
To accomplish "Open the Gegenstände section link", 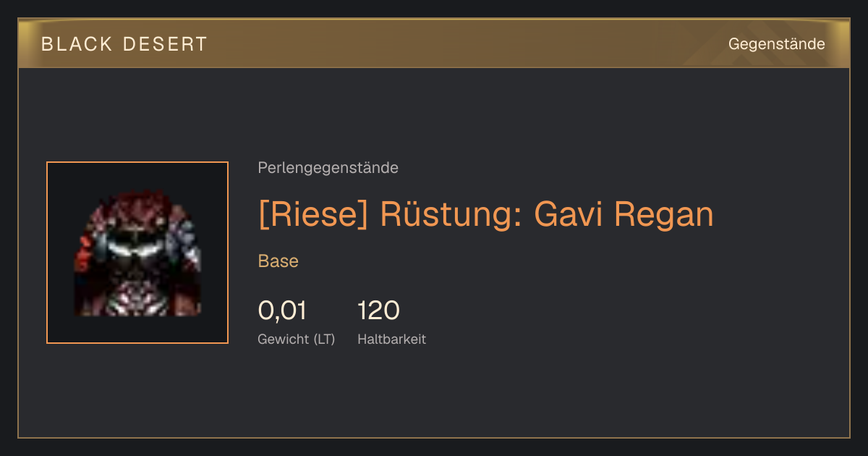I will click(777, 44).
